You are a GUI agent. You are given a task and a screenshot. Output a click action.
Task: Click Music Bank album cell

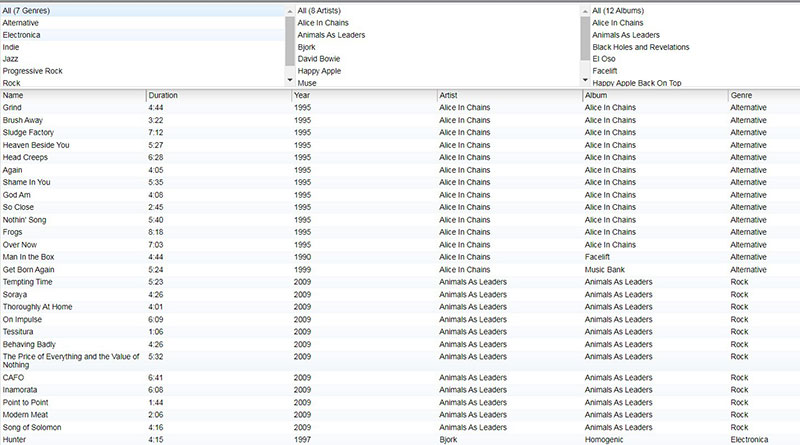coord(605,270)
